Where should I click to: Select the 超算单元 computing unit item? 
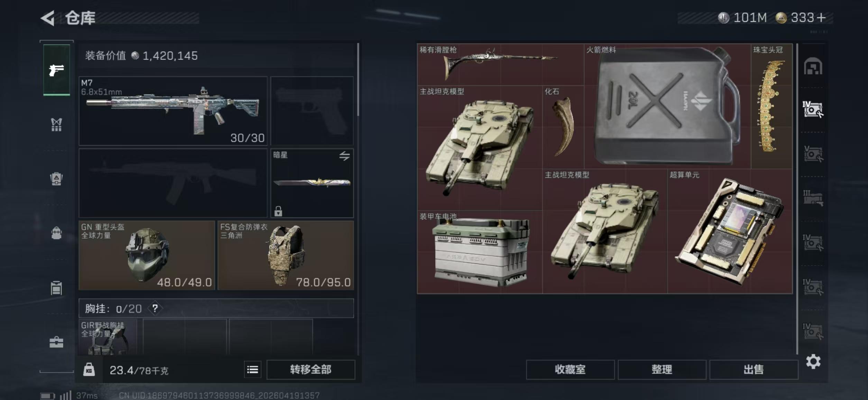point(730,231)
